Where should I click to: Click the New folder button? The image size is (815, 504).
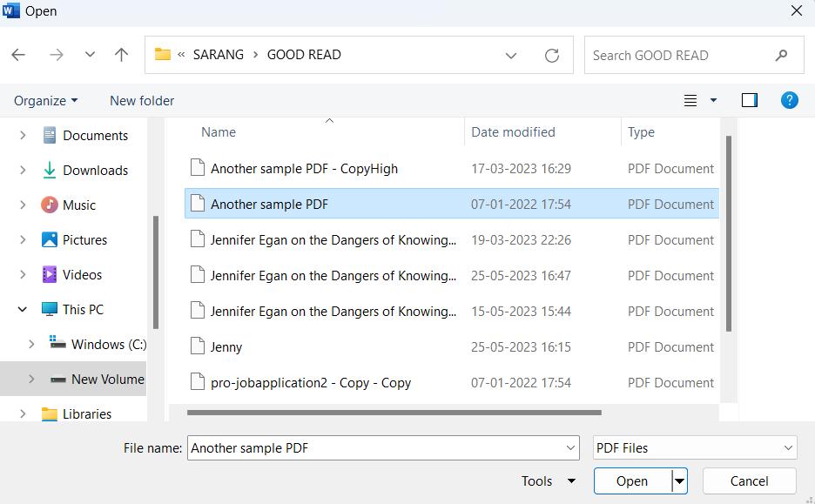pyautogui.click(x=142, y=100)
